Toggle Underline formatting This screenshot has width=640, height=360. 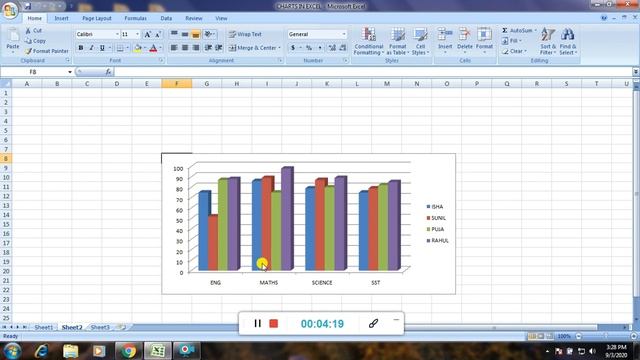click(x=102, y=48)
